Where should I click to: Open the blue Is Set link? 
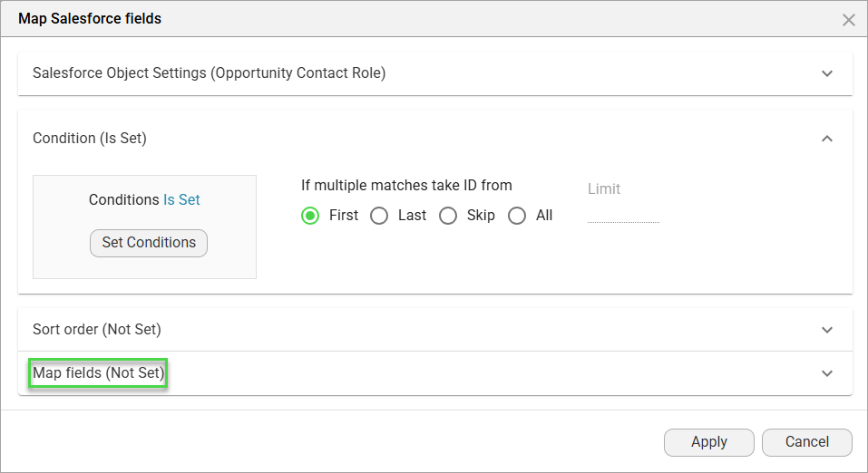pos(181,200)
